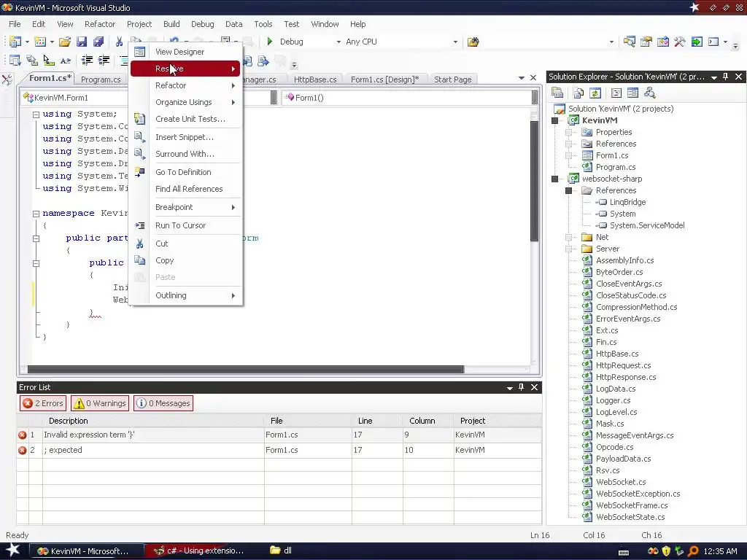The width and height of the screenshot is (747, 560).
Task: Click the New Project toolbar icon
Action: tap(15, 42)
